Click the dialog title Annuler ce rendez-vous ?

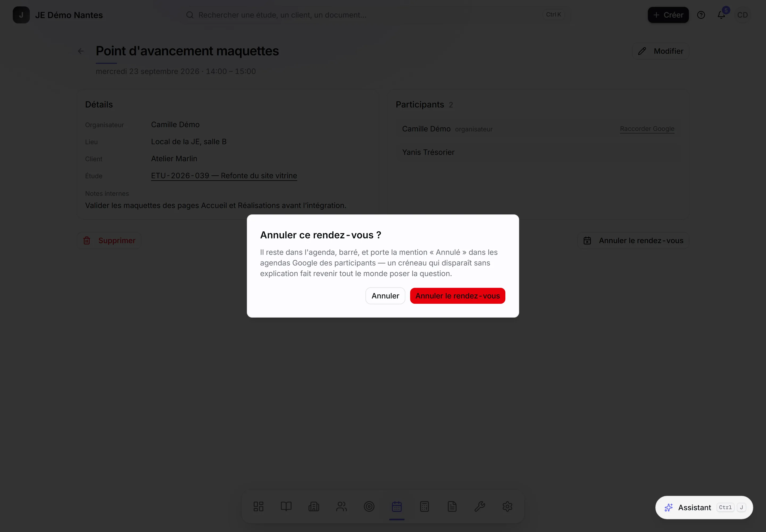[x=320, y=235]
